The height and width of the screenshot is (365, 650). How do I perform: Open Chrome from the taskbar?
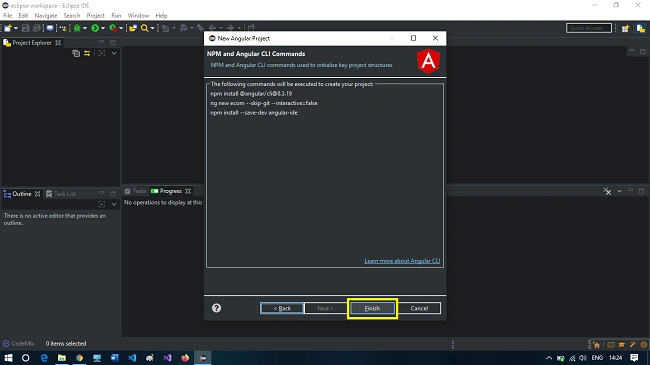click(x=79, y=358)
